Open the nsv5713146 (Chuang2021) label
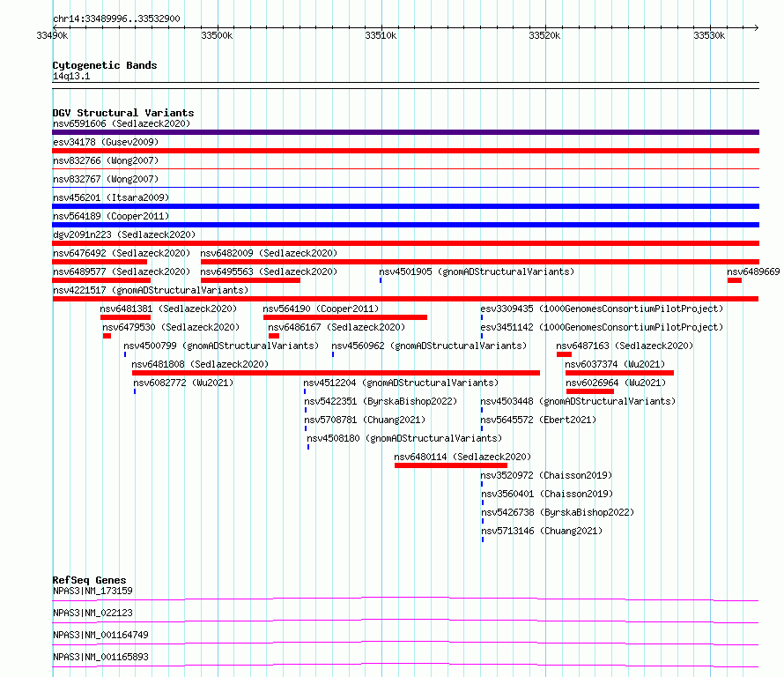The image size is (784, 677). pyautogui.click(x=542, y=531)
